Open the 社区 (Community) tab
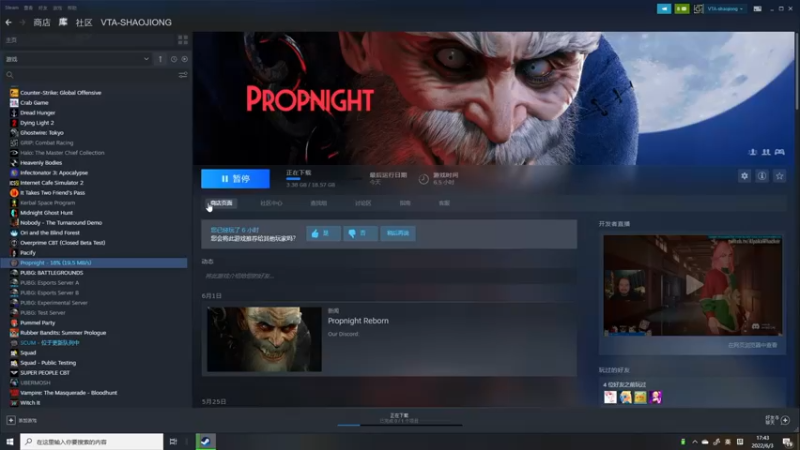The image size is (800, 450). point(84,22)
